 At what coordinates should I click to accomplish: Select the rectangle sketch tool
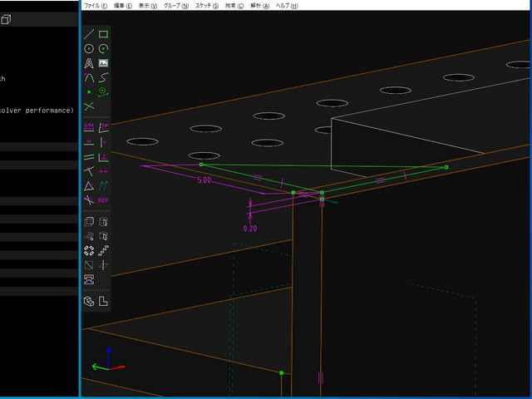click(103, 34)
